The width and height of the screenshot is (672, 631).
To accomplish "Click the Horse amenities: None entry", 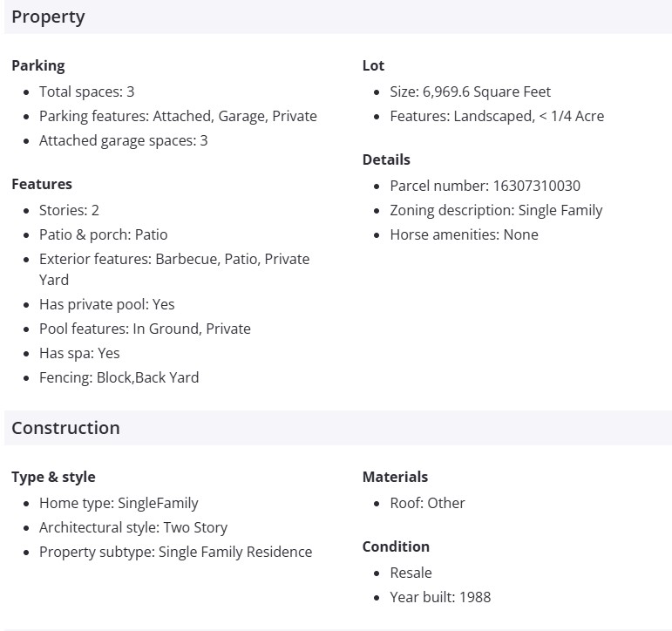I will coord(464,234).
